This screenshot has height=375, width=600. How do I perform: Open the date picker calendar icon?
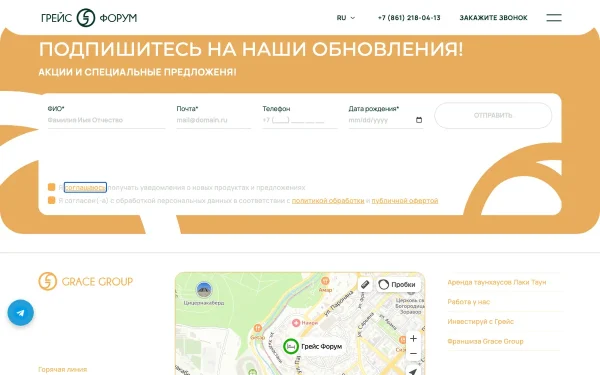click(419, 120)
